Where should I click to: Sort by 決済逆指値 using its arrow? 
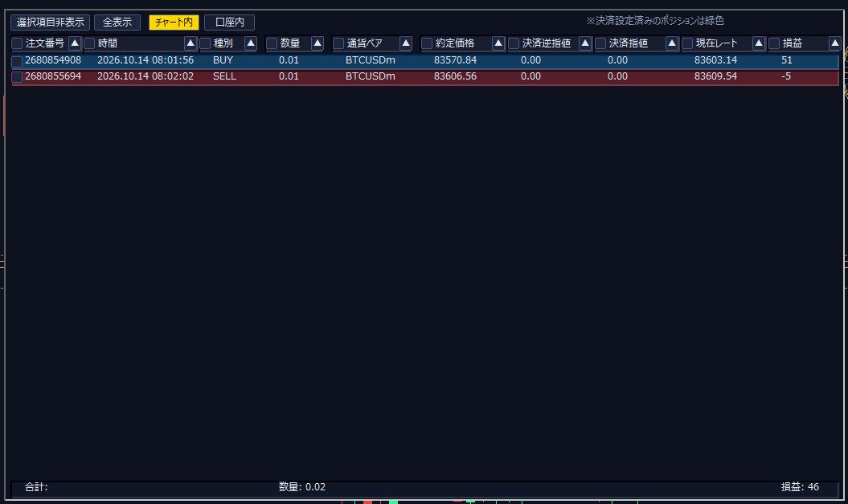coord(585,43)
